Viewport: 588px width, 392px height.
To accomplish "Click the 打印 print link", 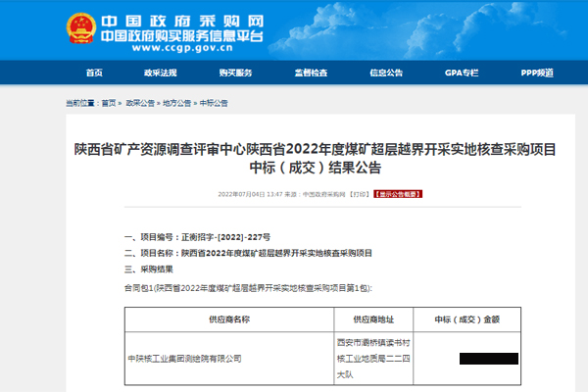I will point(360,194).
